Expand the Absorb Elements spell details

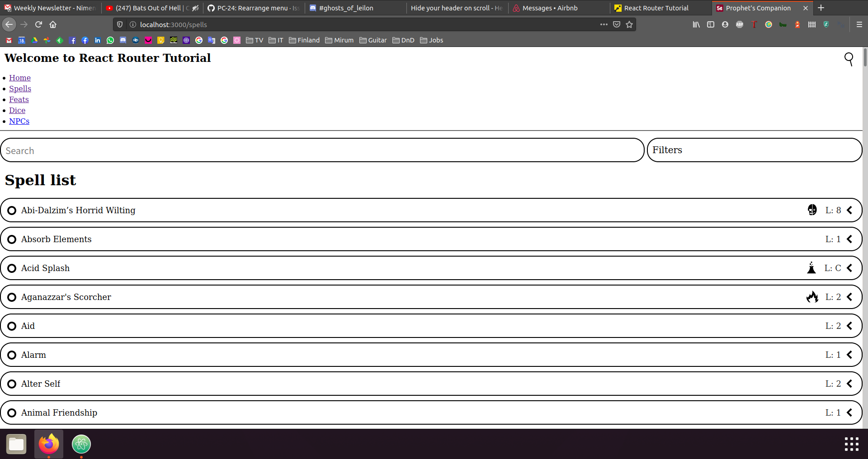point(849,239)
